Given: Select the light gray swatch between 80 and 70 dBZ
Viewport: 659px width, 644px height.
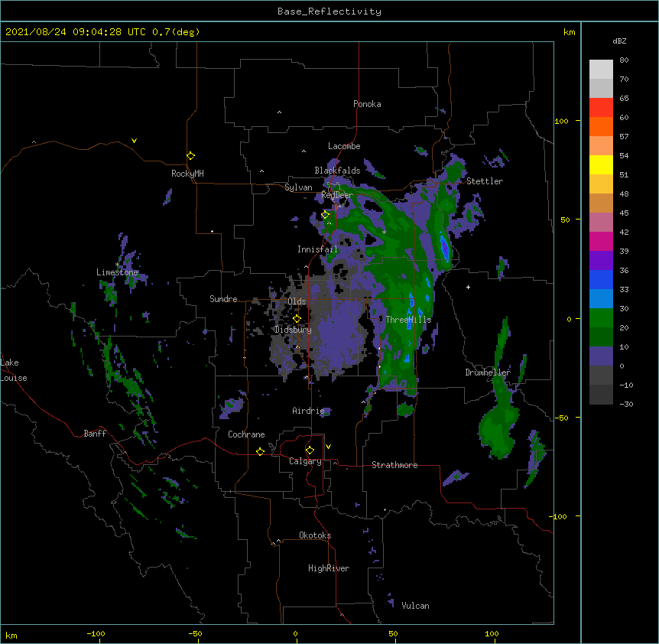Looking at the screenshot, I should 601,70.
